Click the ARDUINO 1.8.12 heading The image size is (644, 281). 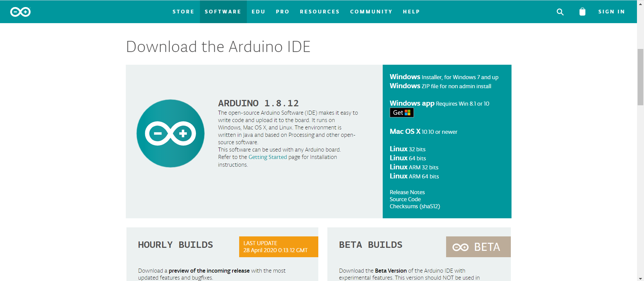tap(258, 103)
